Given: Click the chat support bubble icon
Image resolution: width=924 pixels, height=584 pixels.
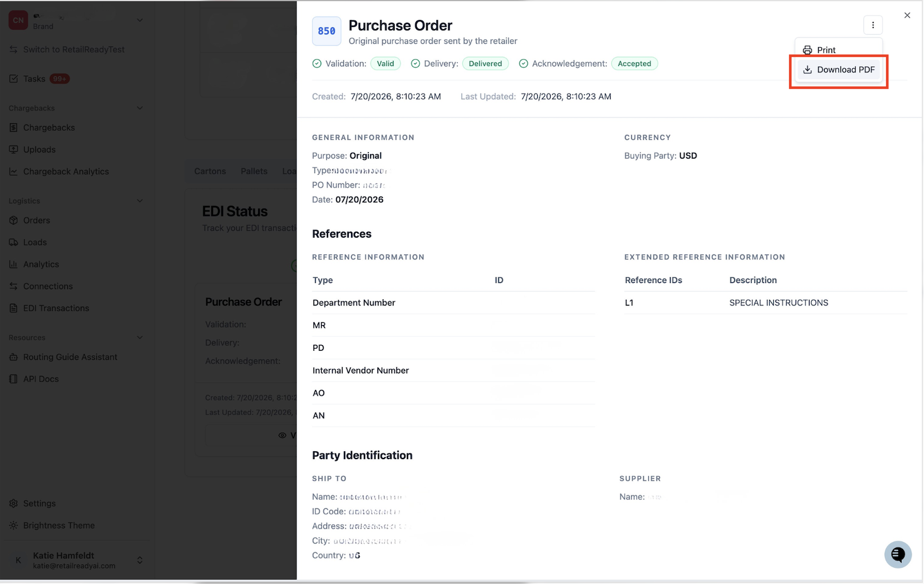Looking at the screenshot, I should point(898,554).
